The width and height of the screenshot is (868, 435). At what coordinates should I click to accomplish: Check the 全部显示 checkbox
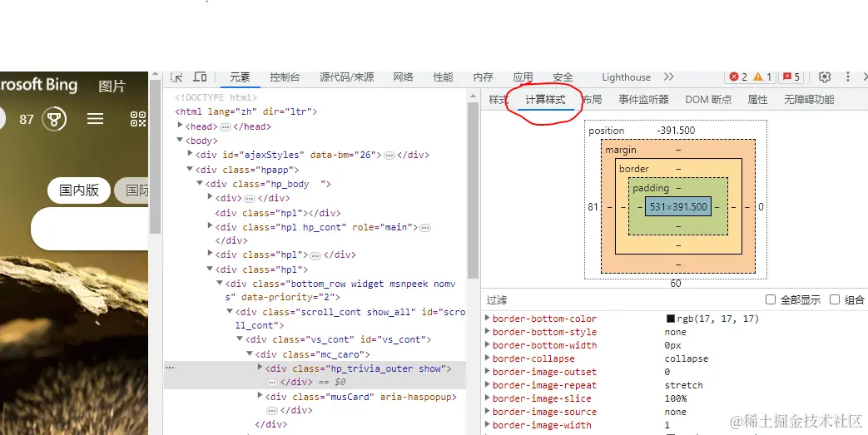click(x=770, y=299)
